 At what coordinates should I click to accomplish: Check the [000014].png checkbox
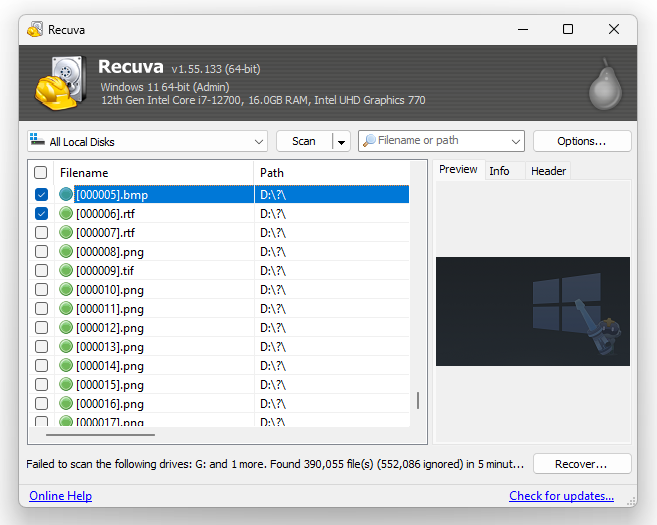click(41, 365)
